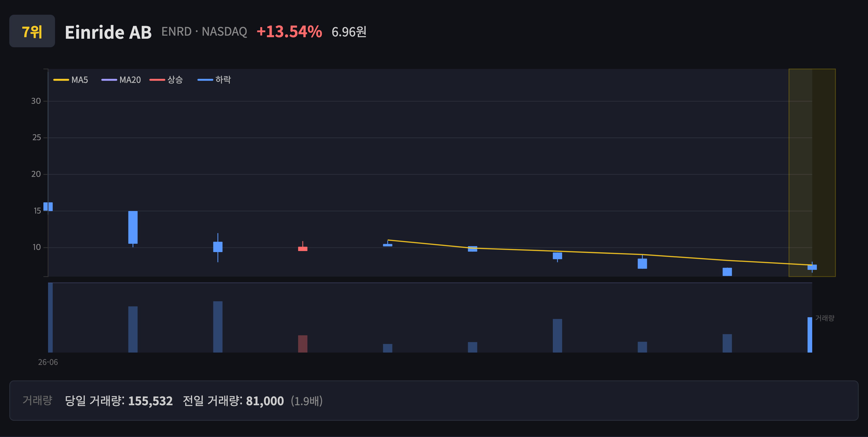The width and height of the screenshot is (868, 437).
Task: Toggle the MA20 legend item
Action: [121, 80]
